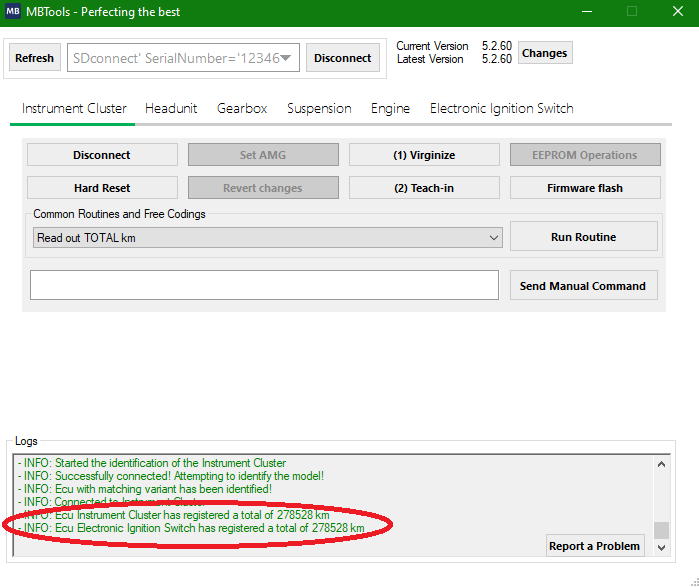This screenshot has width=699, height=587.
Task: Go to the Engine tab
Action: point(390,108)
